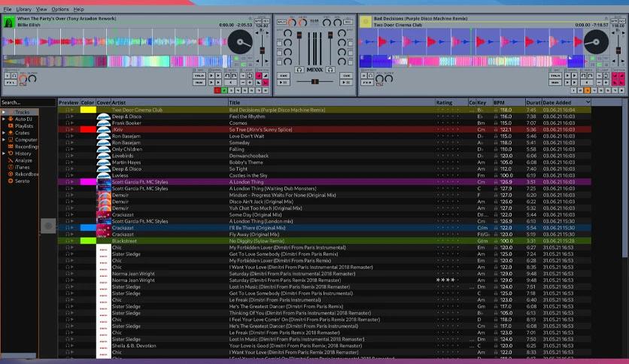Open the Options menu
This screenshot has height=364, width=629.
tap(59, 9)
